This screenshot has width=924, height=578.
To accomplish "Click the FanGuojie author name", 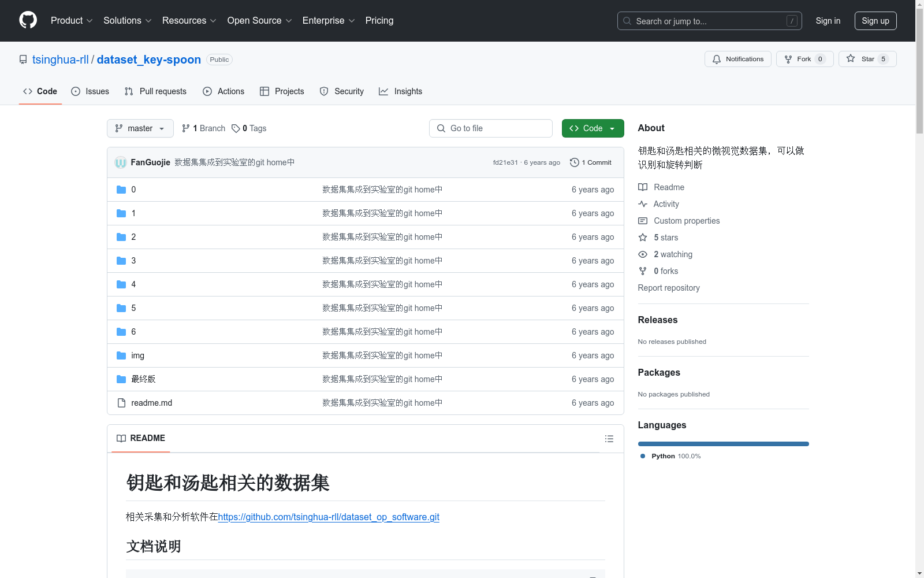I will click(151, 162).
